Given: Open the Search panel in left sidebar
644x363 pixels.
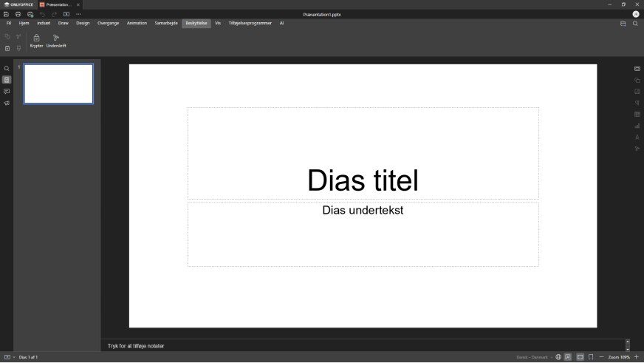Looking at the screenshot, I should pos(7,69).
